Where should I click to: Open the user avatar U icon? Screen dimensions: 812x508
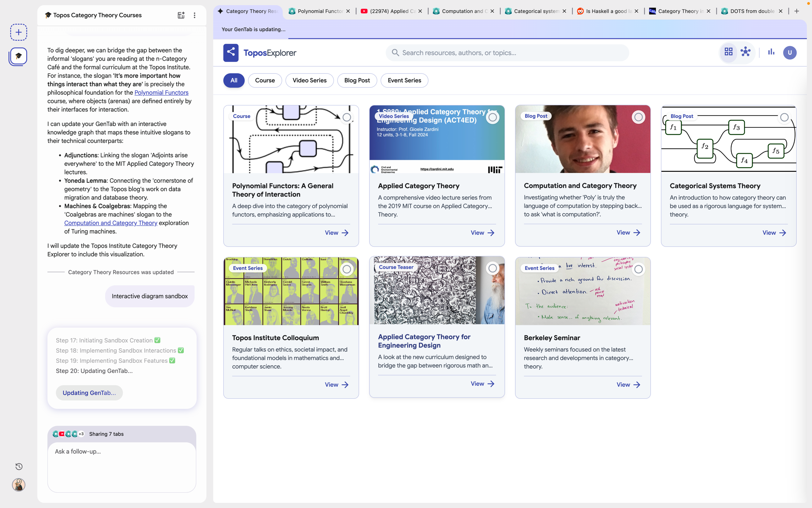790,52
